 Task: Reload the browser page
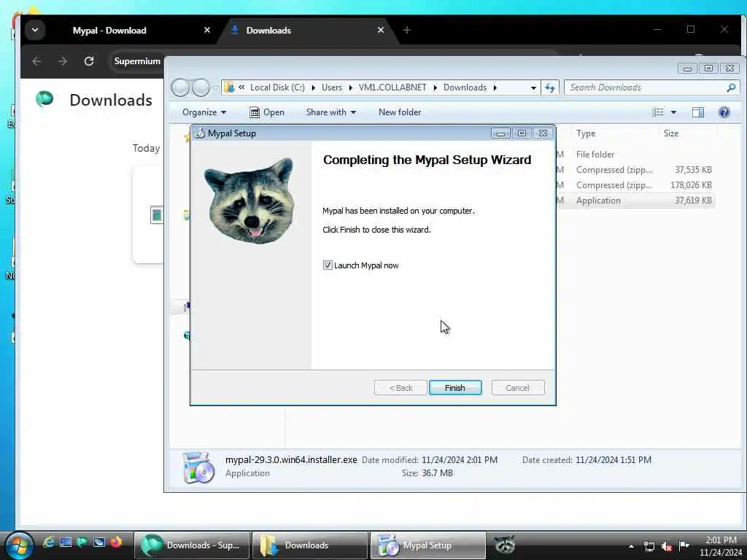tap(88, 61)
